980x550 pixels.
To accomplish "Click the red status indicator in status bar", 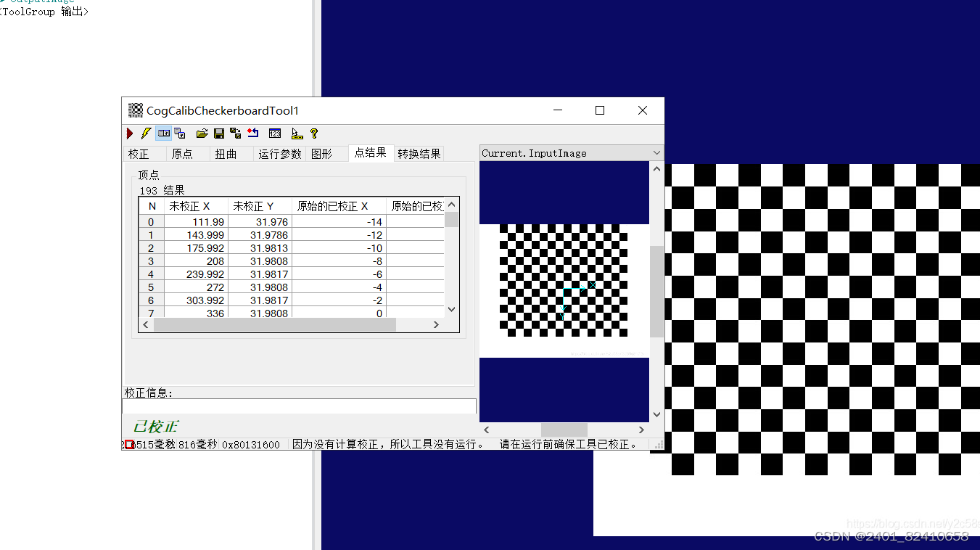I will [x=129, y=444].
